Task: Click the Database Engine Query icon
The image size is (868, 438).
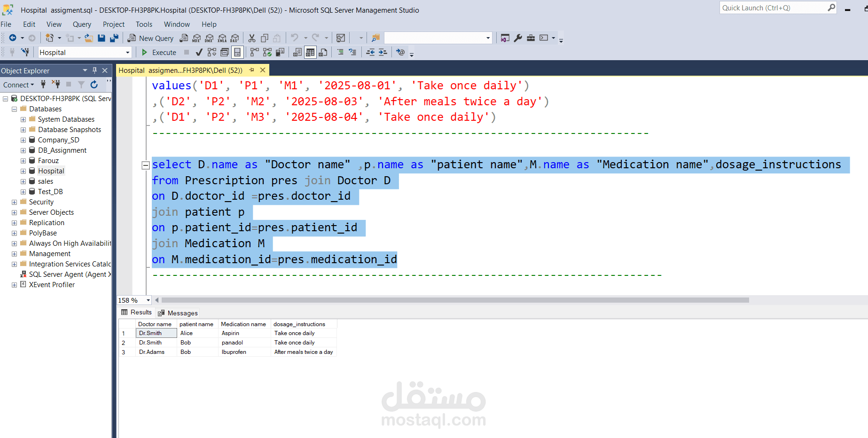Action: click(x=184, y=38)
